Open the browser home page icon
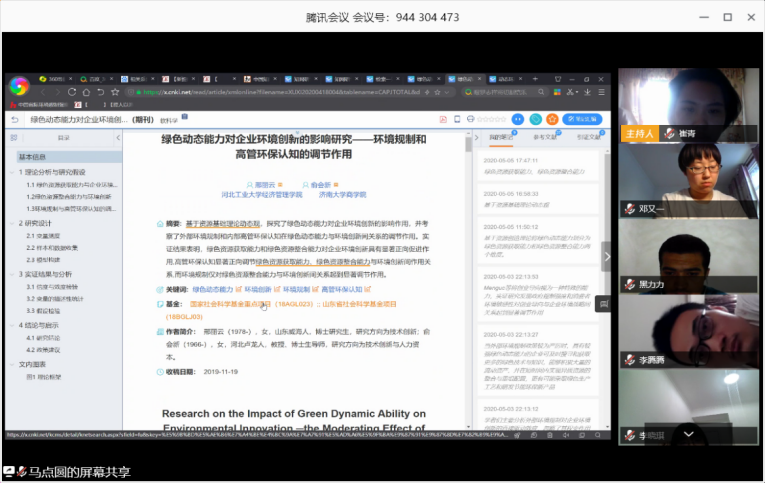This screenshot has height=483, width=766. tap(86, 92)
